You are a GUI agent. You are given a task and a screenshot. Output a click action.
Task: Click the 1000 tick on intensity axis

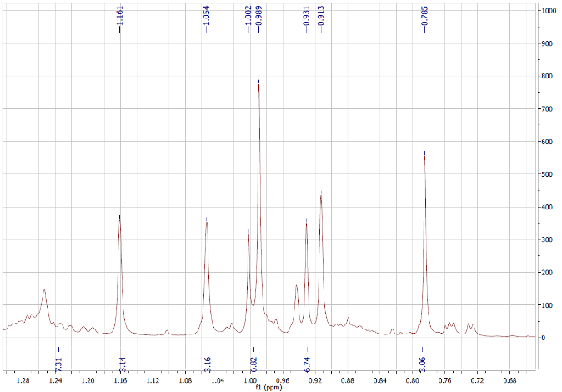tap(546, 11)
